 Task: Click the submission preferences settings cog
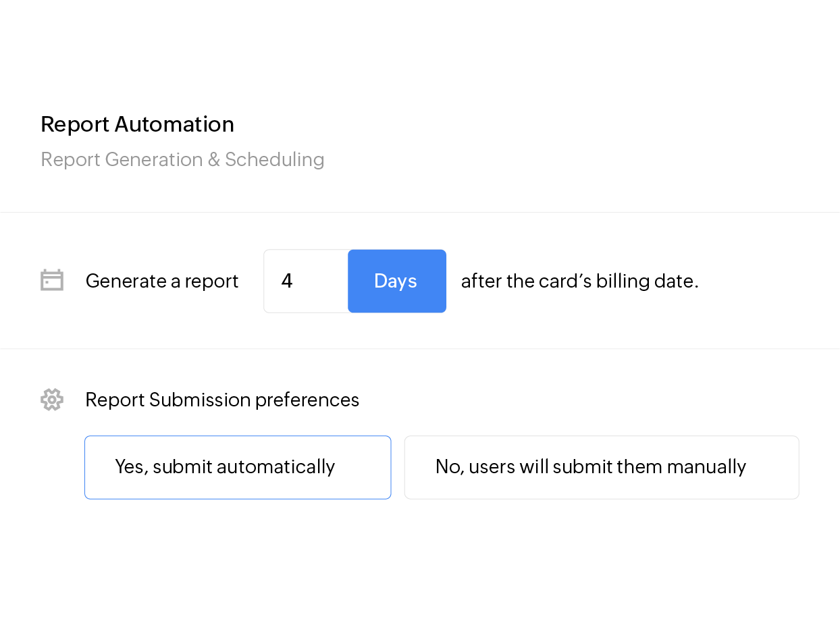[x=52, y=400]
